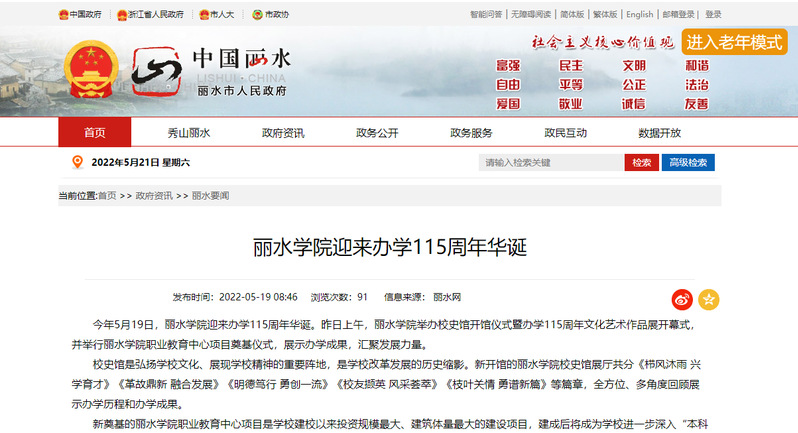
Task: Switch to 繁体版 traditional Chinese
Action: pos(605,15)
